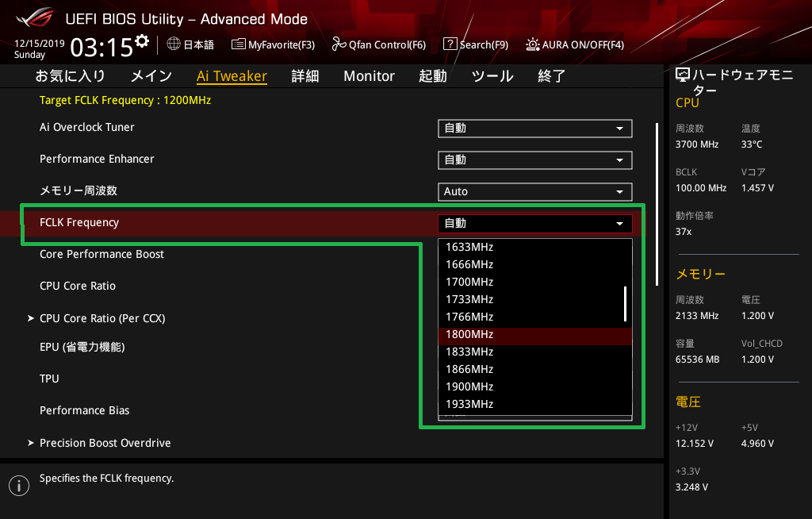This screenshot has width=812, height=519.
Task: Expand Precision Boost Overdrive submenu
Action: point(105,443)
